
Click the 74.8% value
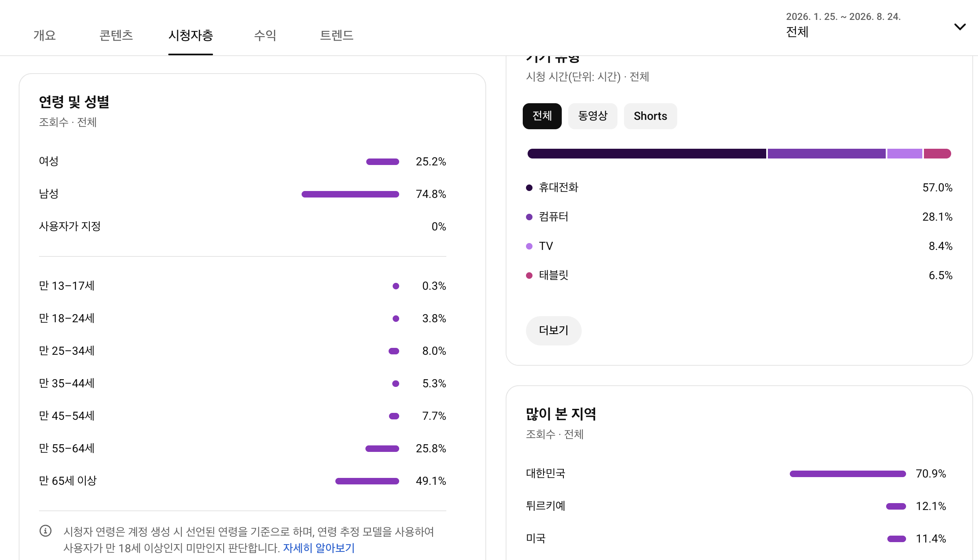pyautogui.click(x=431, y=194)
